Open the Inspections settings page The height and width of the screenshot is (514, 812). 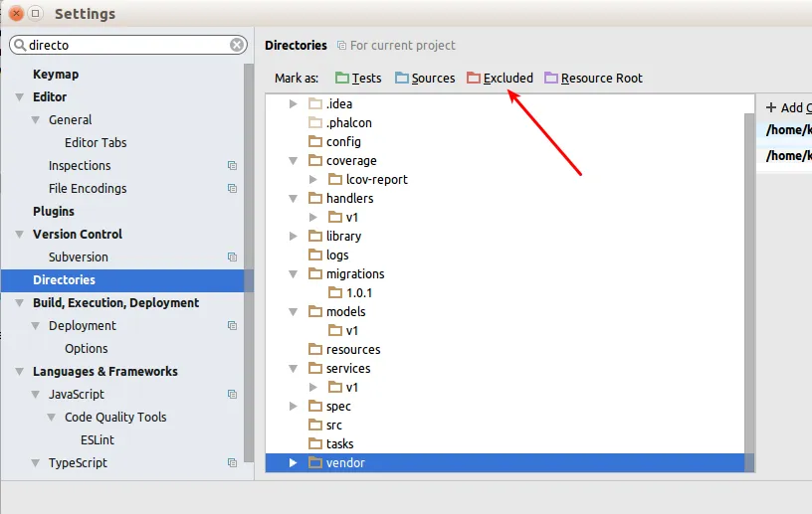[80, 166]
